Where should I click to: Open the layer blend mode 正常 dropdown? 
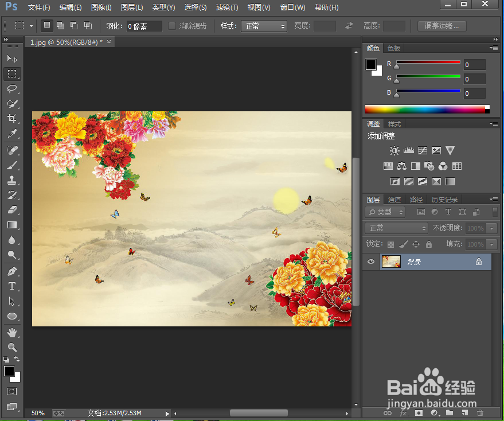[396, 228]
